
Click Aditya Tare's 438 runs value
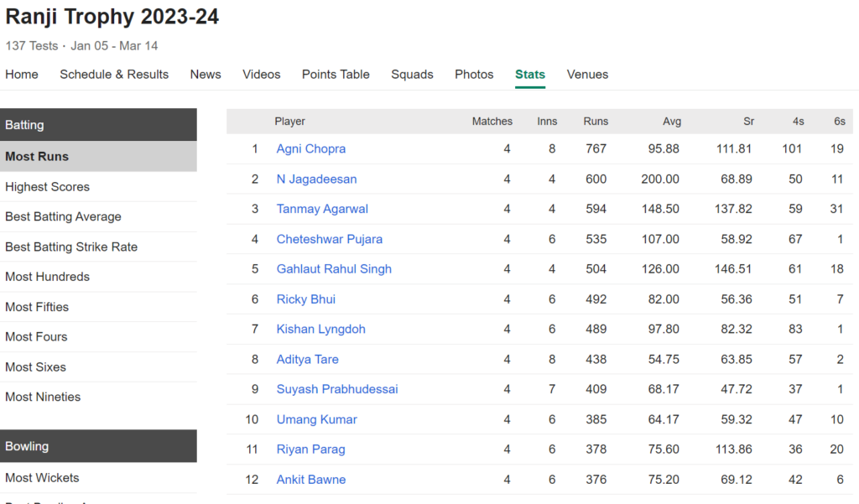pos(596,360)
